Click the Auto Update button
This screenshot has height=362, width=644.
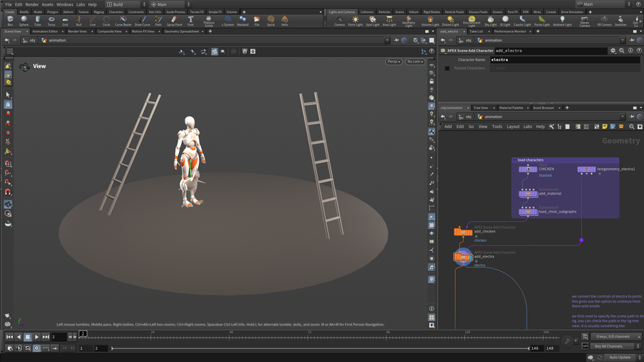(620, 357)
